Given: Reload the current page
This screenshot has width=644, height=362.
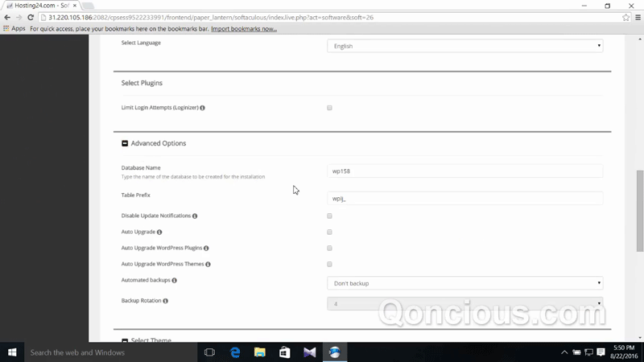Looking at the screenshot, I should 31,17.
